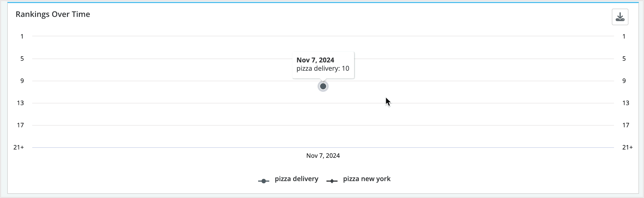Screen dimensions: 644x198
Task: Click the pizza delivery legend circle marker
Action: [263, 181]
